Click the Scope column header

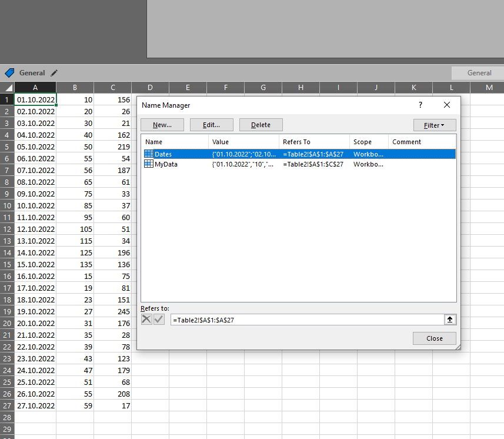point(369,142)
